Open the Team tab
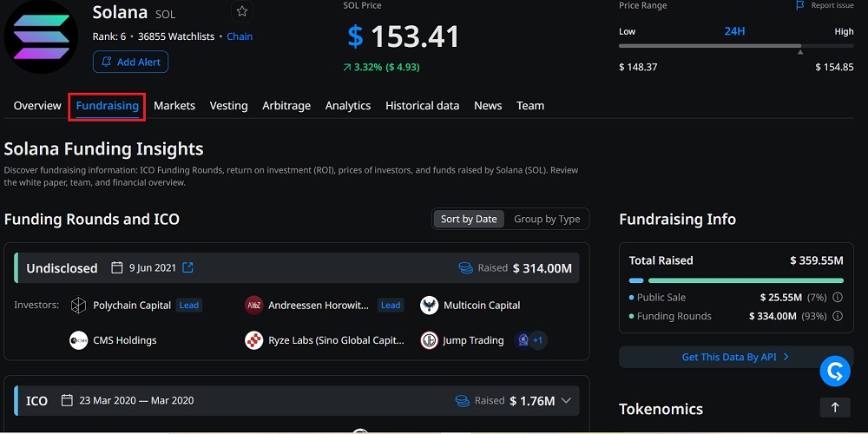The height and width of the screenshot is (434, 868). (x=530, y=106)
